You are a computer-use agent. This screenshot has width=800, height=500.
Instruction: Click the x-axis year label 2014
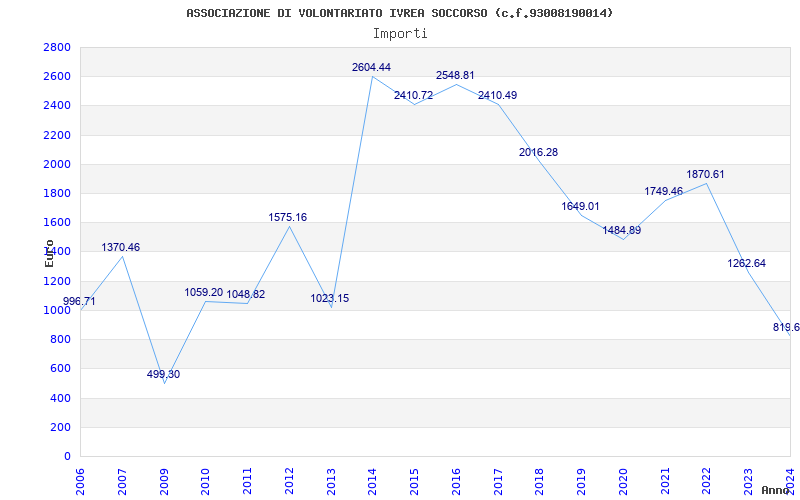pos(373,481)
